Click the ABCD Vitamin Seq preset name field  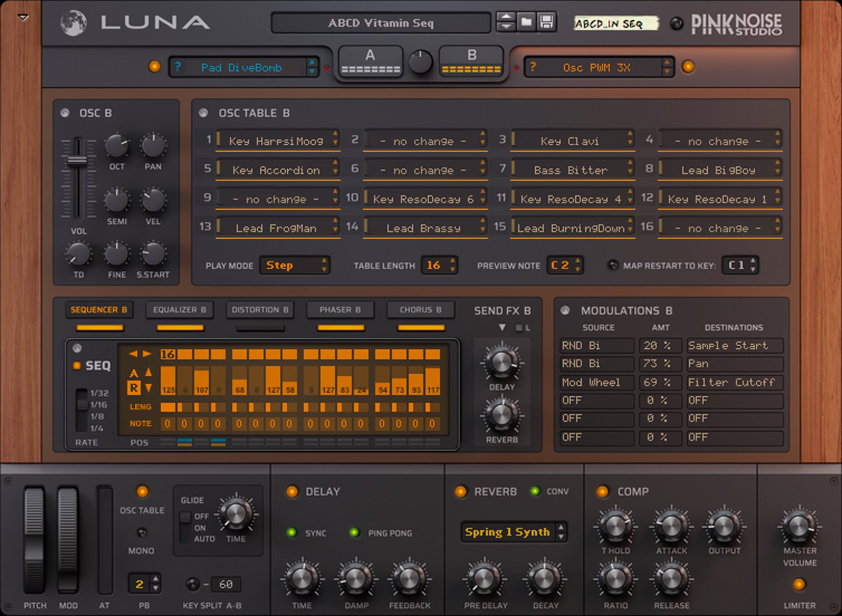[x=382, y=22]
